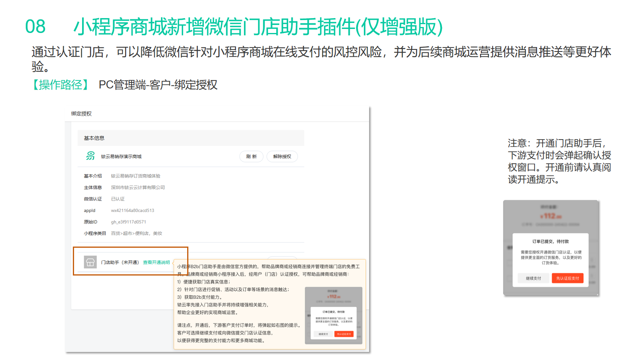This screenshot has width=644, height=362.
Task: Click the 铱云易销存 mini-program logo
Action: click(91, 156)
